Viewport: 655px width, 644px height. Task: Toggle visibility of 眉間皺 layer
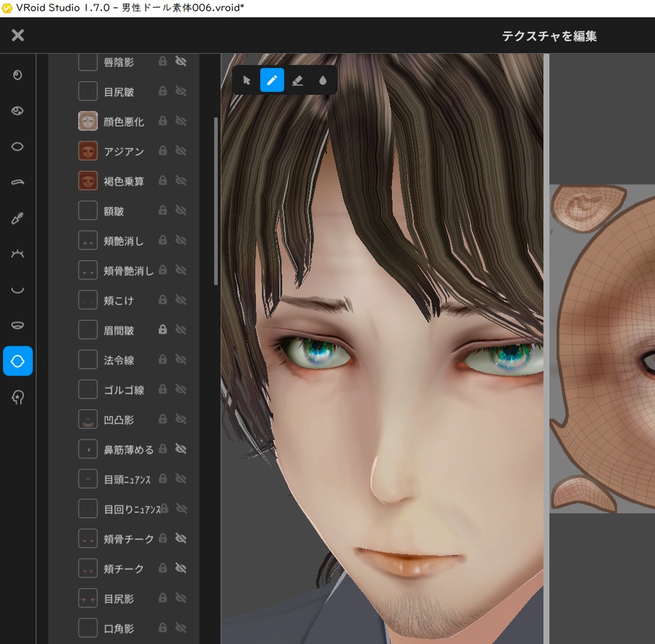(x=180, y=330)
